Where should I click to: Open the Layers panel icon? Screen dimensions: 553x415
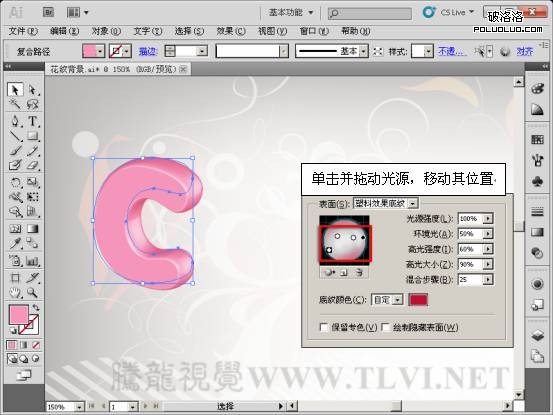[537, 335]
